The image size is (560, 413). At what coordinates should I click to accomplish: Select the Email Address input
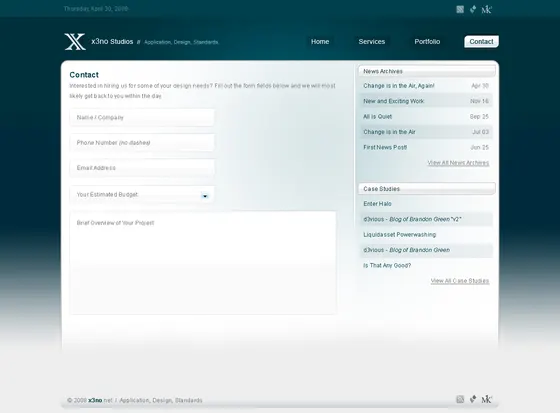tap(142, 168)
